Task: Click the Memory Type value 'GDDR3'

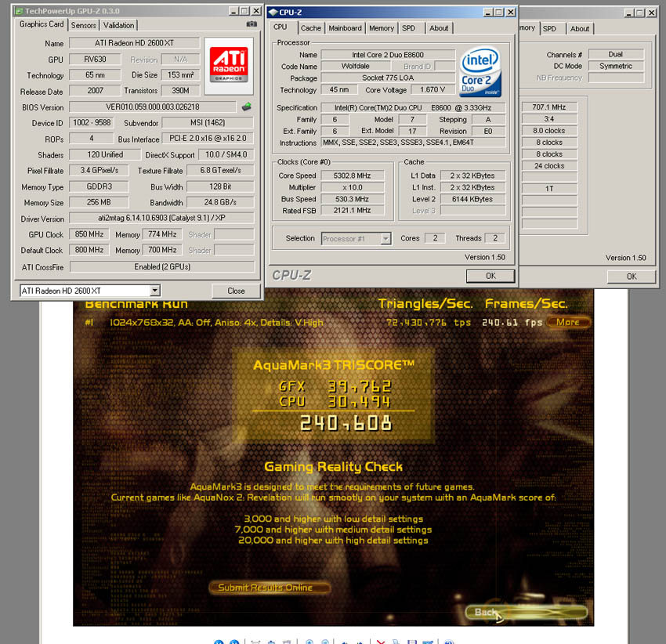Action: (99, 186)
